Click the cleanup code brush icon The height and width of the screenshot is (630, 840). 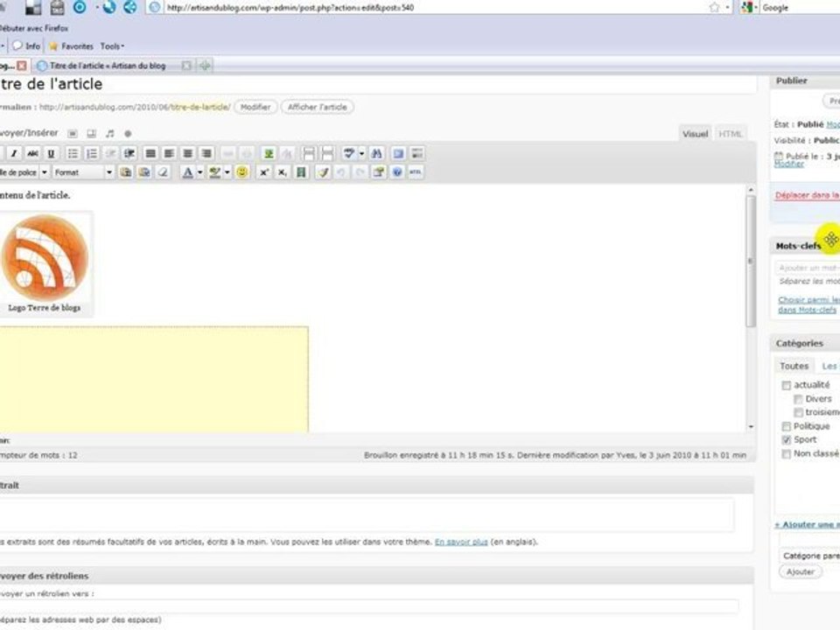tap(323, 172)
